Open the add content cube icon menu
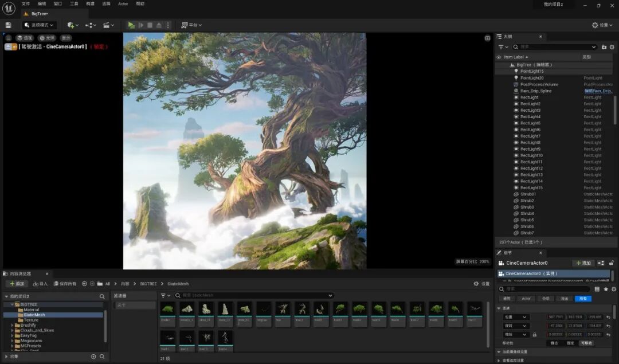619x364 pixels. tap(73, 25)
